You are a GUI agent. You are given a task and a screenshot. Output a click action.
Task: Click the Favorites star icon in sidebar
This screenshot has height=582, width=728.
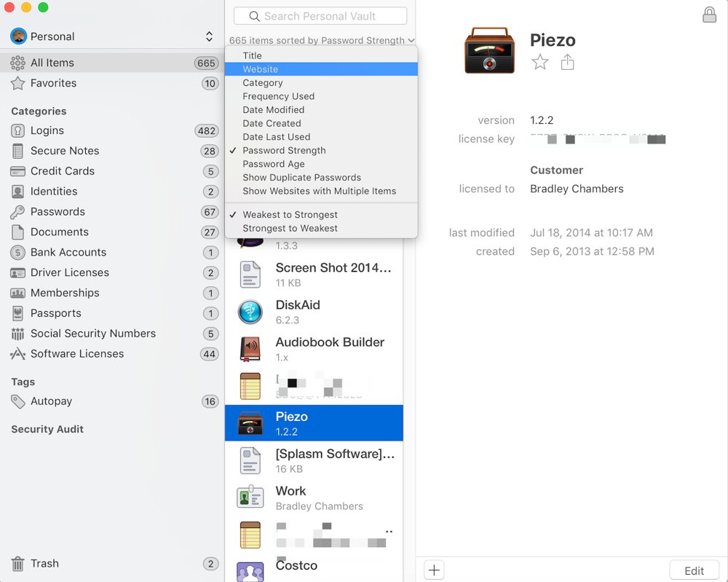tap(17, 83)
